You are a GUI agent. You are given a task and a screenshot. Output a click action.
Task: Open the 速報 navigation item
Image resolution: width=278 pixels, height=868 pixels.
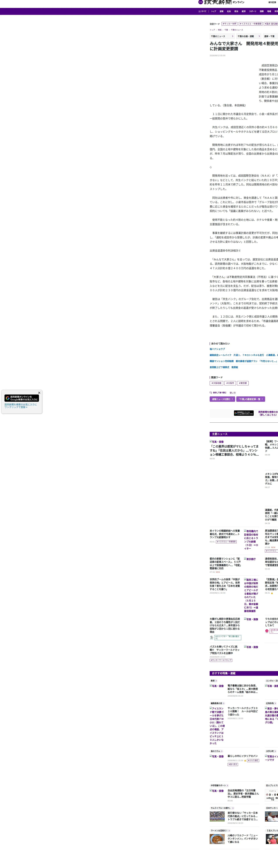(x=221, y=11)
